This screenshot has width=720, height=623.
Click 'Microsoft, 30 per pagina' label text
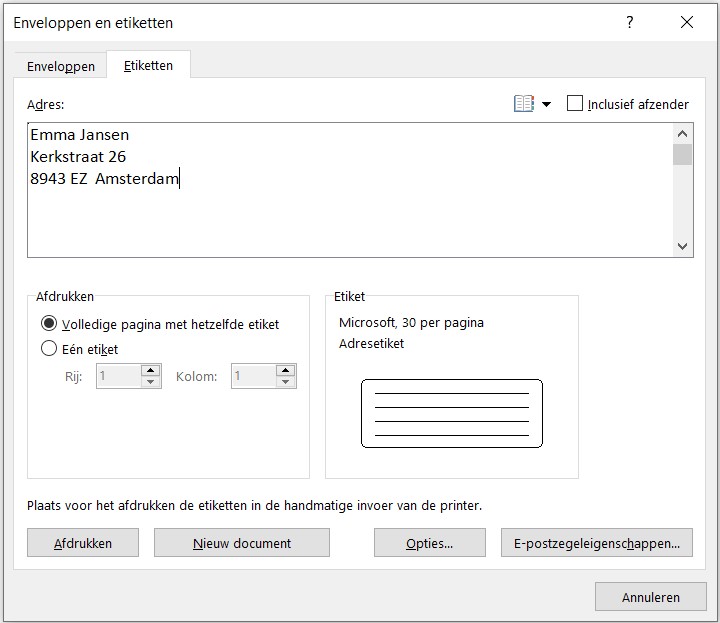click(x=411, y=323)
